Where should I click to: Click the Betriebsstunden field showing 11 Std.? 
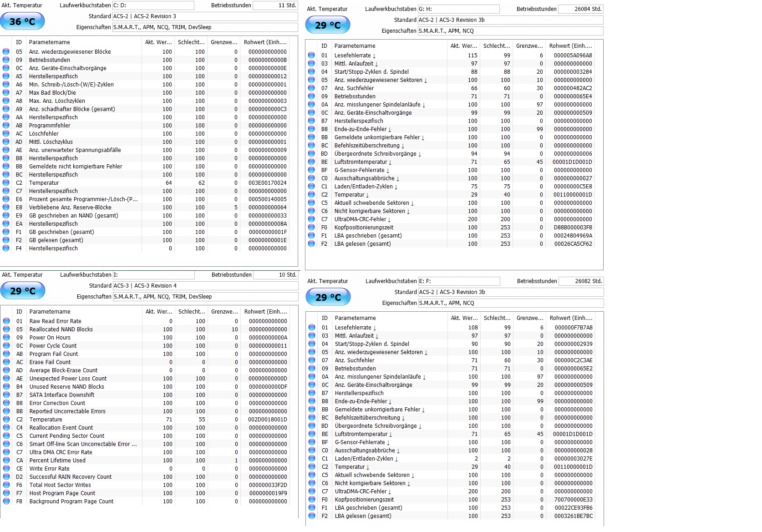[x=275, y=5]
